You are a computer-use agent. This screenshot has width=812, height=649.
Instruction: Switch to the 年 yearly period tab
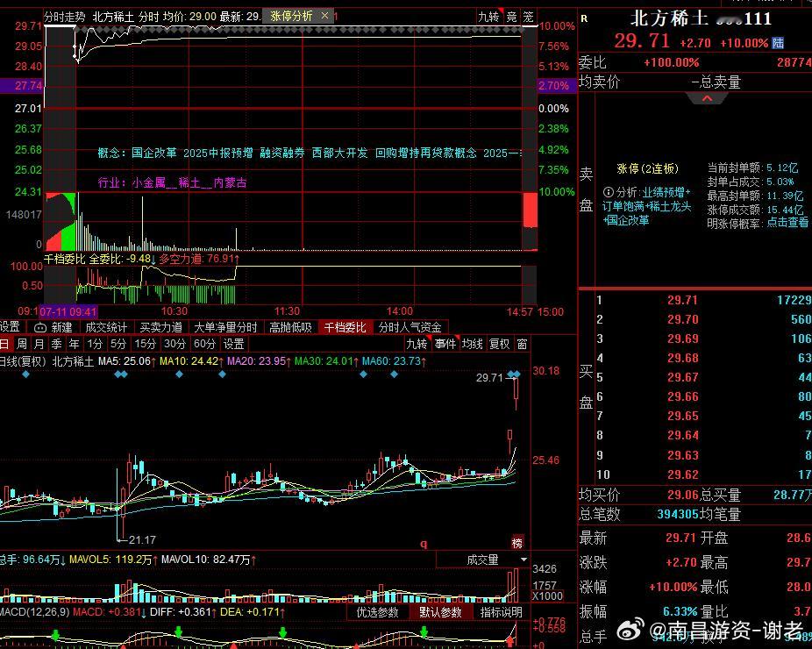point(74,344)
